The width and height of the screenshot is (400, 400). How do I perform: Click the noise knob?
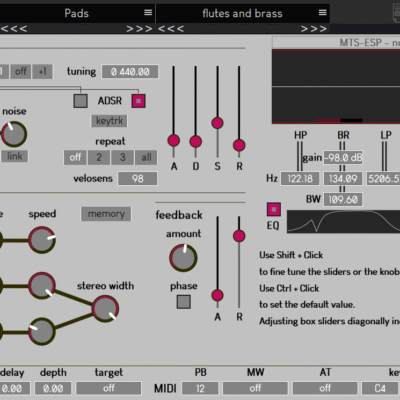(14, 134)
